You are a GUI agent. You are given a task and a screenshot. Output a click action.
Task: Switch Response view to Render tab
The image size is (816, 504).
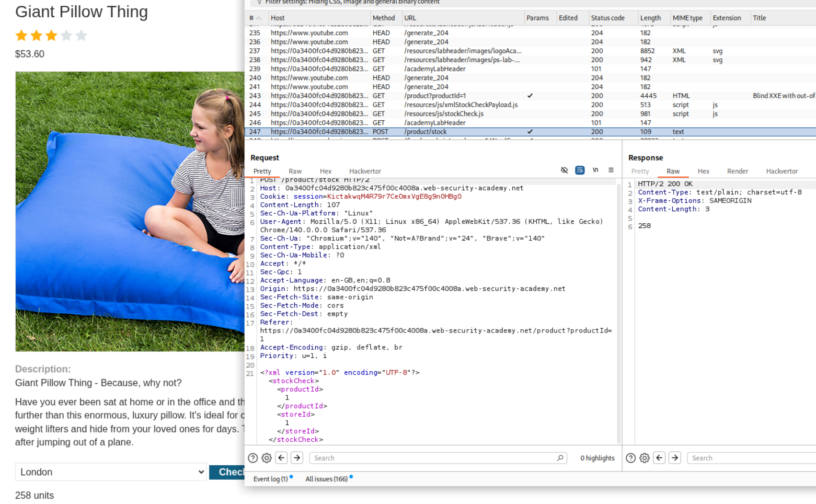(x=737, y=172)
